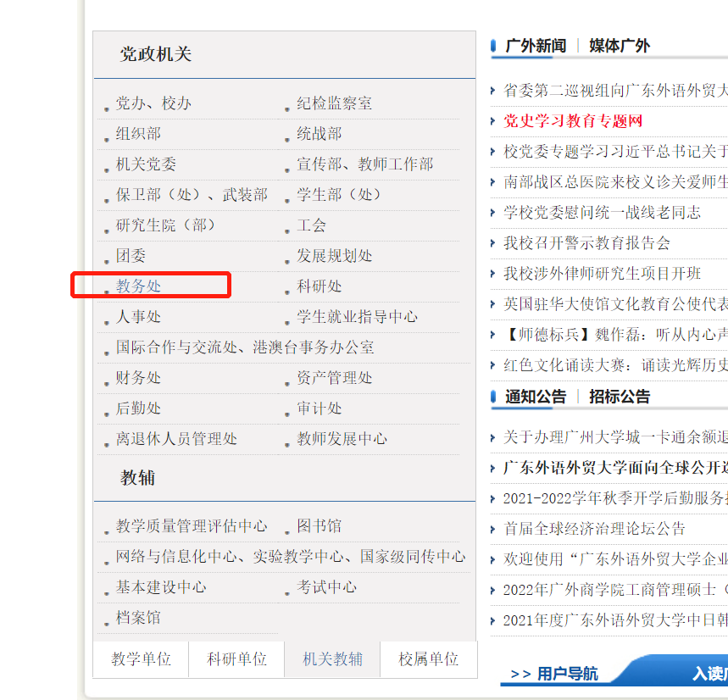
Task: Select the 通知公告 tab
Action: point(536,397)
